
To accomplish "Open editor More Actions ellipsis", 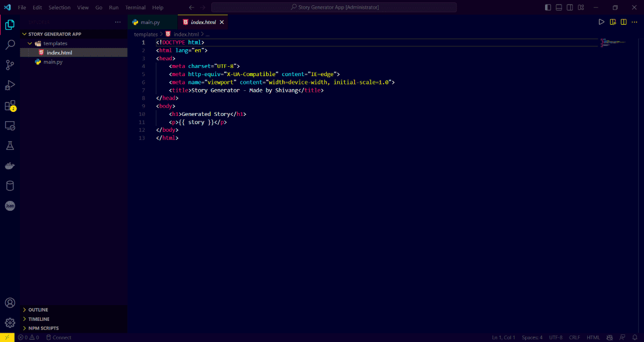I will tap(634, 22).
